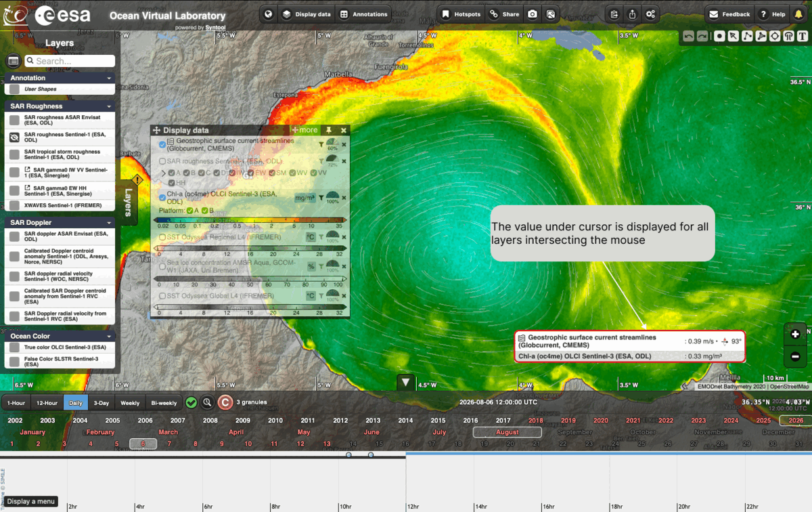Collapse the SAR Doppler section

click(109, 222)
